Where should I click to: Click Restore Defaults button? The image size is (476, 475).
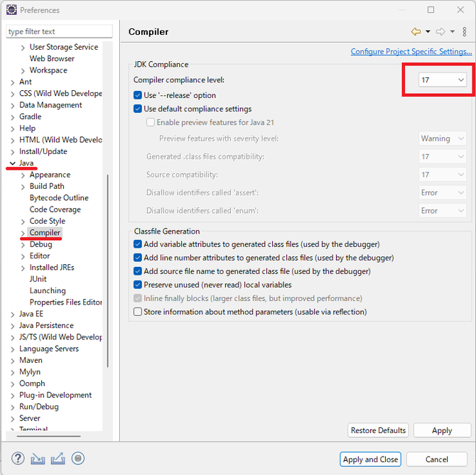point(378,430)
